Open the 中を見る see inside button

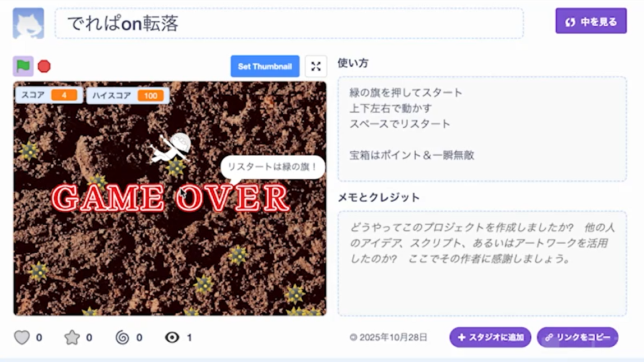[591, 21]
